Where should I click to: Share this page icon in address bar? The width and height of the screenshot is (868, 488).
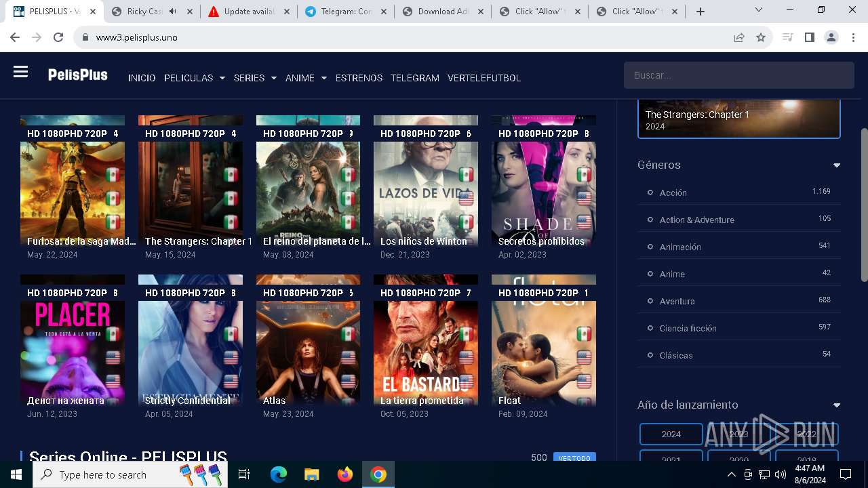739,37
